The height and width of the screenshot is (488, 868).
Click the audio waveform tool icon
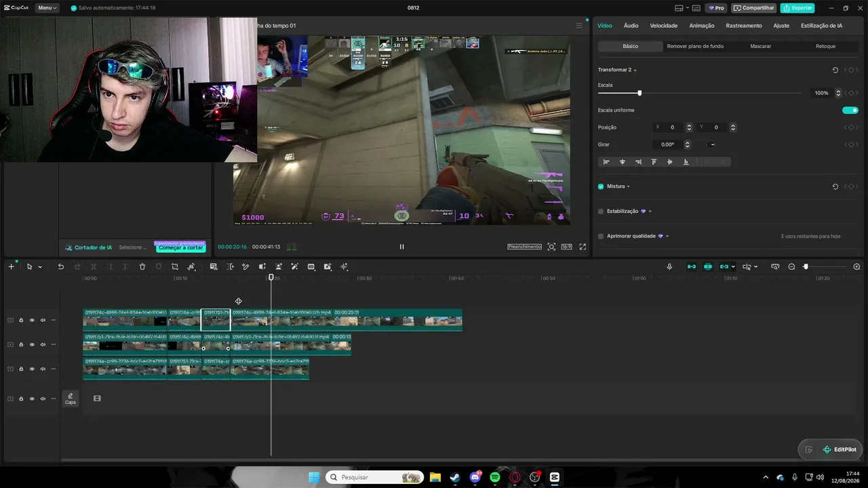point(344,267)
